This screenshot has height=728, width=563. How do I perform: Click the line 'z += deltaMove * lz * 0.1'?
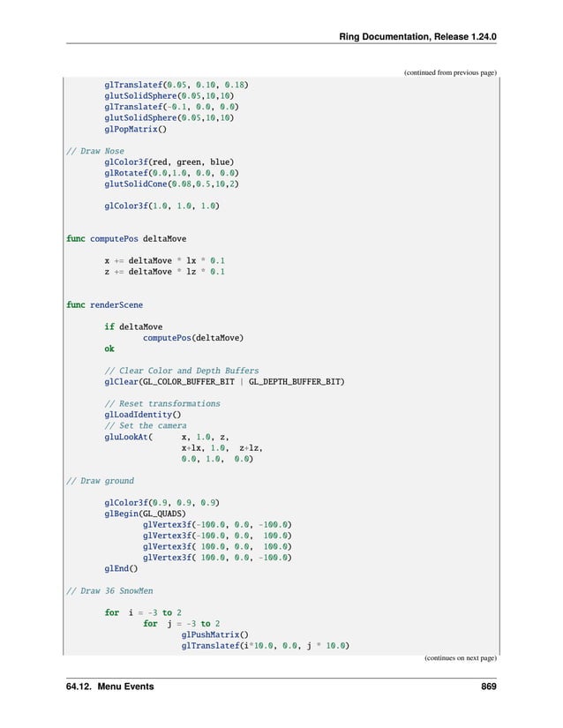(x=165, y=272)
